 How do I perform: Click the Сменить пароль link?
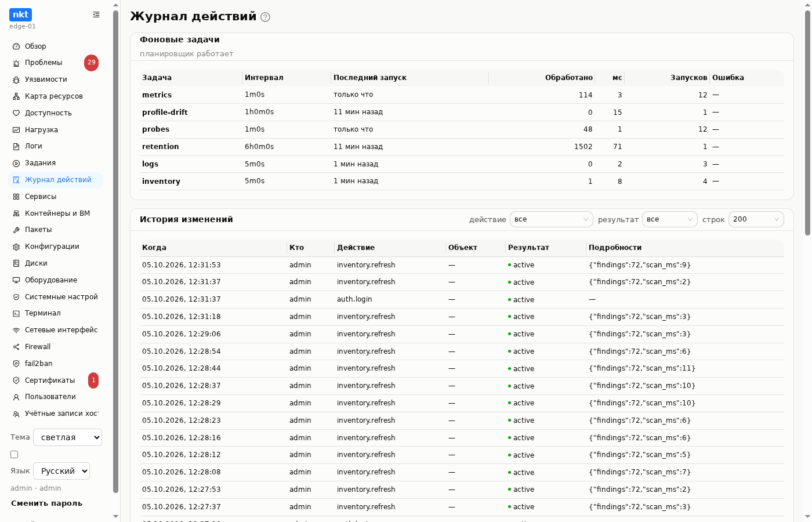pyautogui.click(x=47, y=503)
